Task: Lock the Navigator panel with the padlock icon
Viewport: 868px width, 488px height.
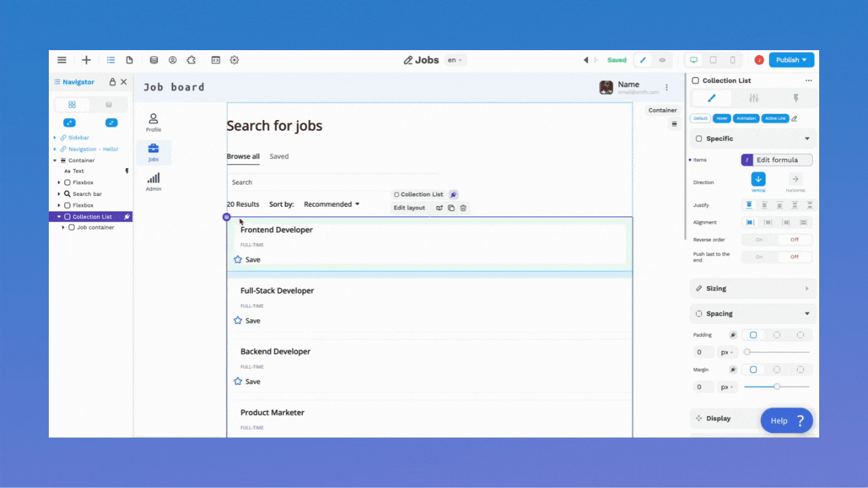Action: [x=111, y=81]
